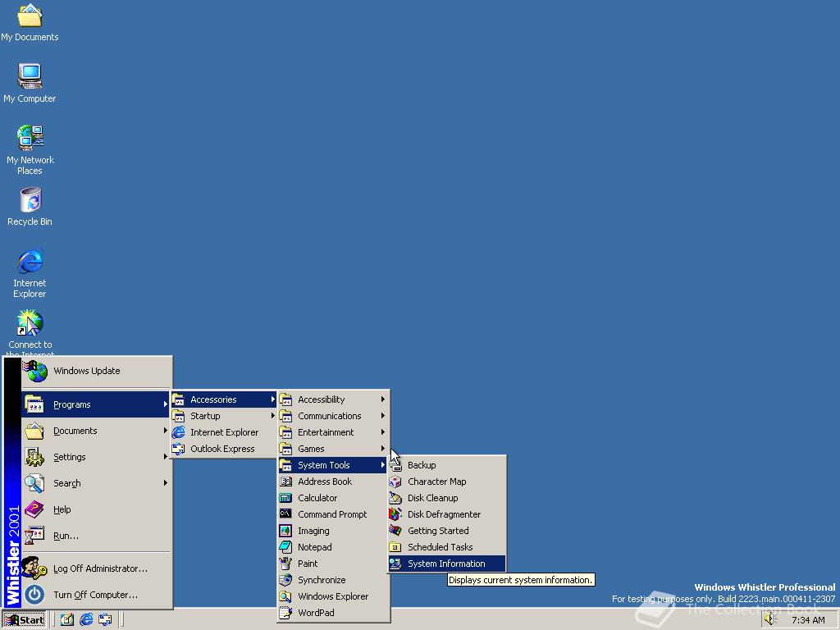Choose Outlook Express in Programs menu
The height and width of the screenshot is (630, 840).
tap(224, 449)
